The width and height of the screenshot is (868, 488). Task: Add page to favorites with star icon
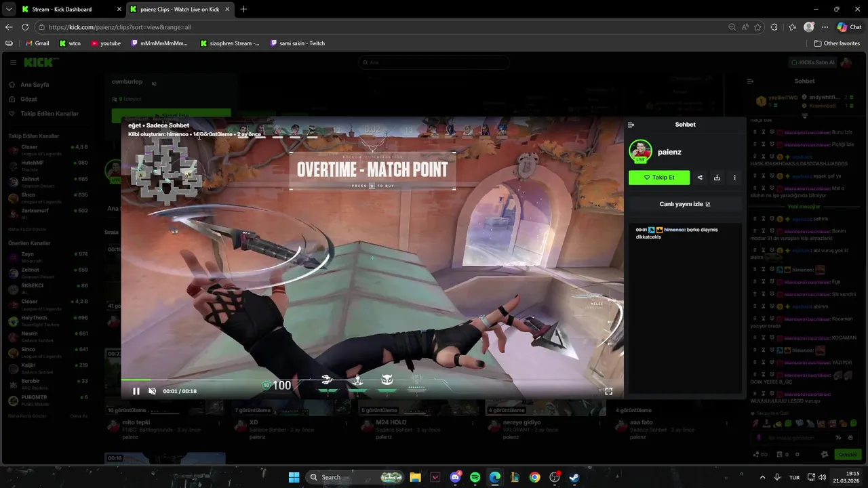[757, 27]
